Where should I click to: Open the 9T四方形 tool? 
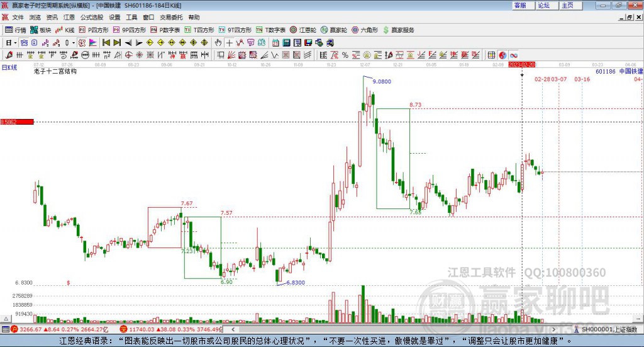tap(235, 30)
